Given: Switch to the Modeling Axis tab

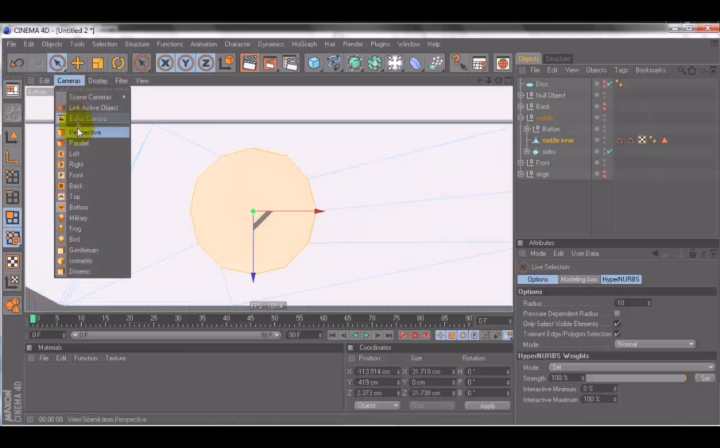Looking at the screenshot, I should pyautogui.click(x=579, y=280).
